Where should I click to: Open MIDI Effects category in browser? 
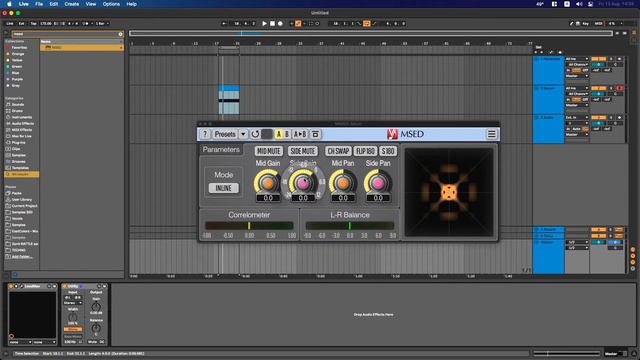pyautogui.click(x=22, y=130)
